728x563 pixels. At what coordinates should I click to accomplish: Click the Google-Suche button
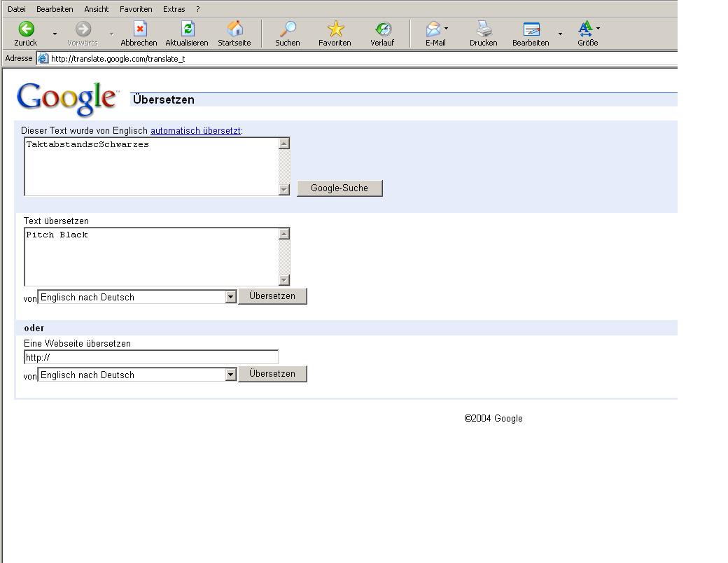(339, 188)
